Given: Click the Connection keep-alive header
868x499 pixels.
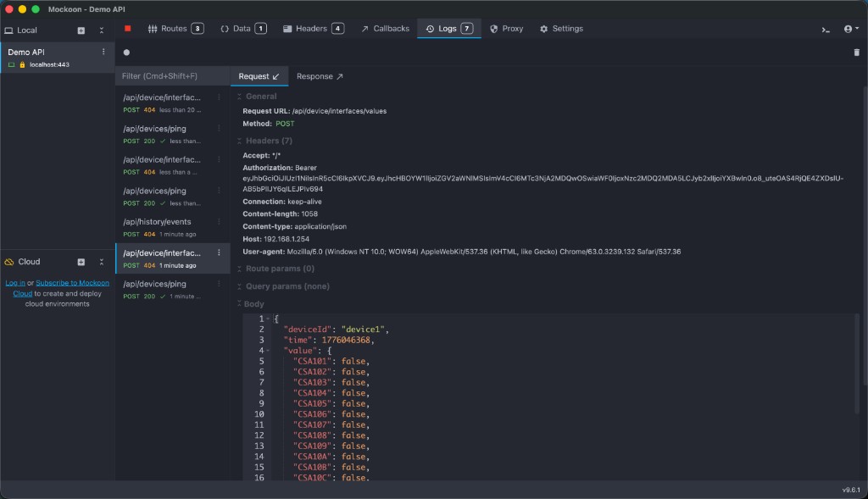Looking at the screenshot, I should coord(281,202).
